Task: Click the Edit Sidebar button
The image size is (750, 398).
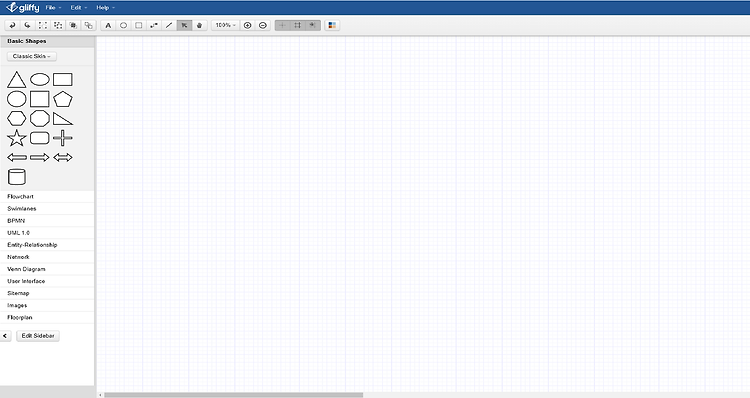Action: [x=38, y=336]
